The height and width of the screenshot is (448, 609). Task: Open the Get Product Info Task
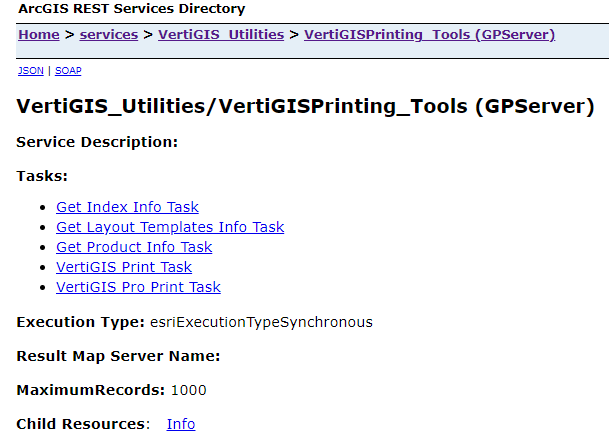(x=134, y=247)
